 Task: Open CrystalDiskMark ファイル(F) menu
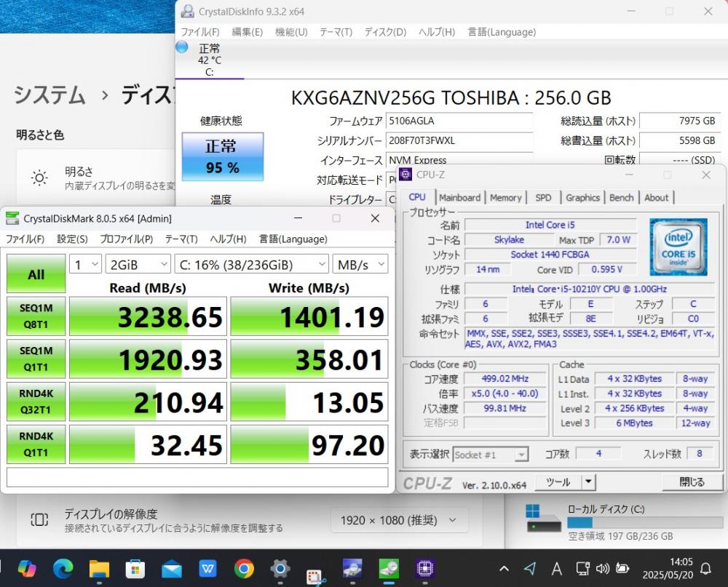click(x=25, y=239)
